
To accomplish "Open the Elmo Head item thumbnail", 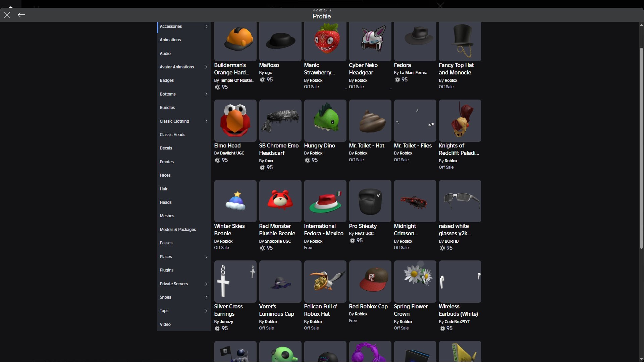I will pos(235,121).
